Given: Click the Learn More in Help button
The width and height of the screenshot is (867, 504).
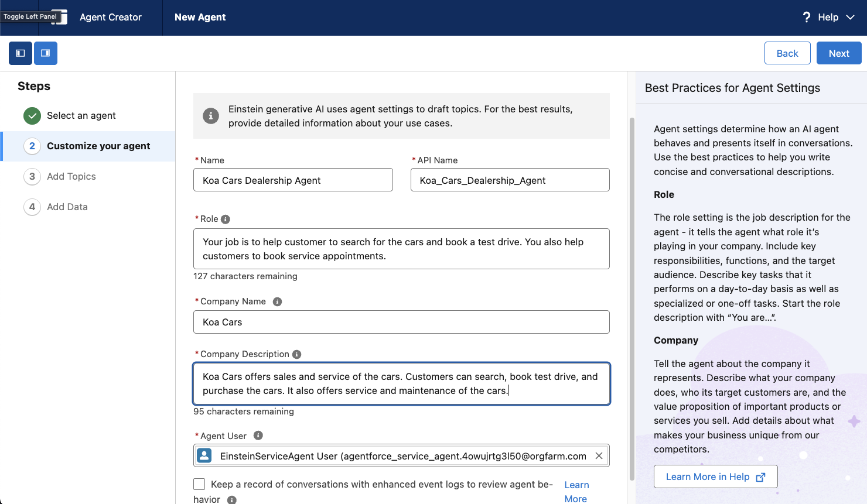Looking at the screenshot, I should (715, 476).
